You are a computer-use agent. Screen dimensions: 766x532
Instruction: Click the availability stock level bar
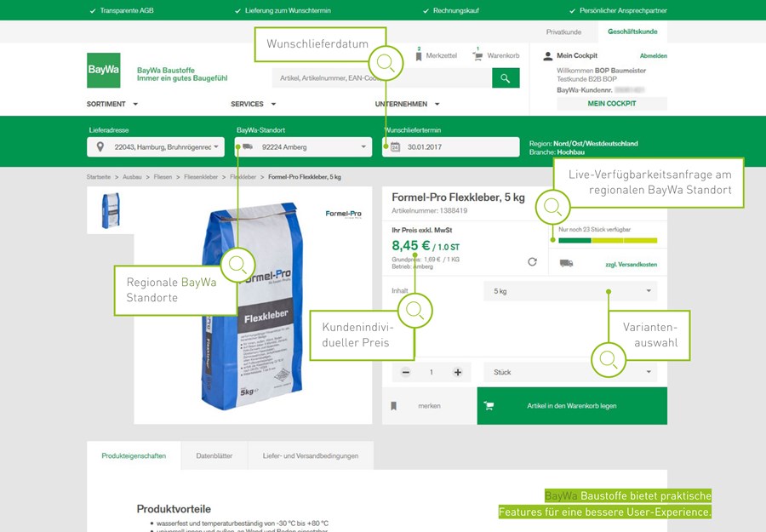point(608,240)
